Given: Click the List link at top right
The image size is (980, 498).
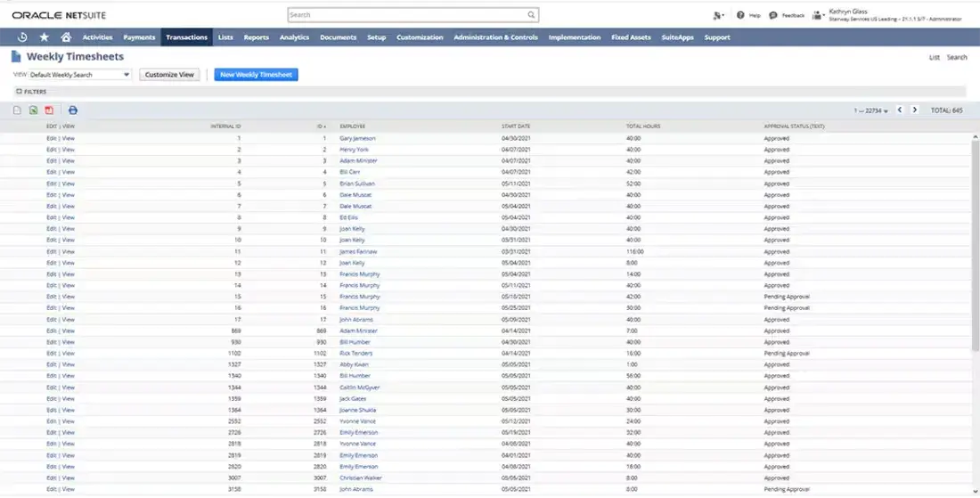Looking at the screenshot, I should [935, 58].
